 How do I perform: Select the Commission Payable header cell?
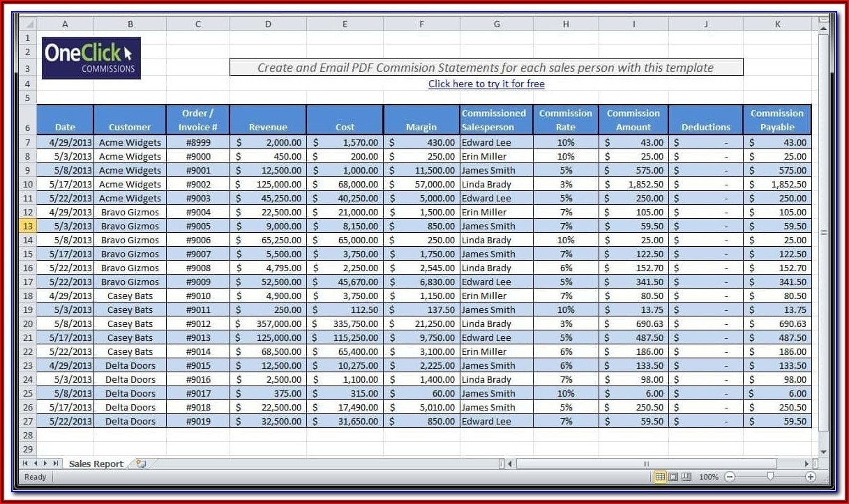(776, 120)
